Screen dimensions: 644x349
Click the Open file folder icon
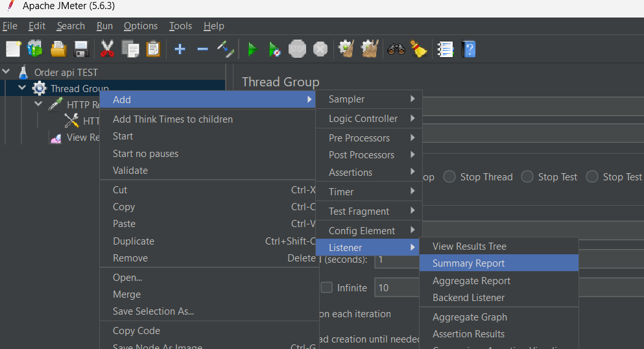tap(58, 49)
